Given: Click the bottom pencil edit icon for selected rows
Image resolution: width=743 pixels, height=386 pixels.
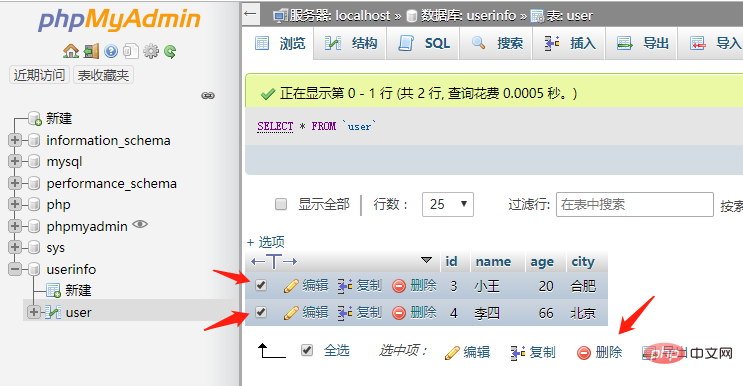Looking at the screenshot, I should click(x=452, y=352).
